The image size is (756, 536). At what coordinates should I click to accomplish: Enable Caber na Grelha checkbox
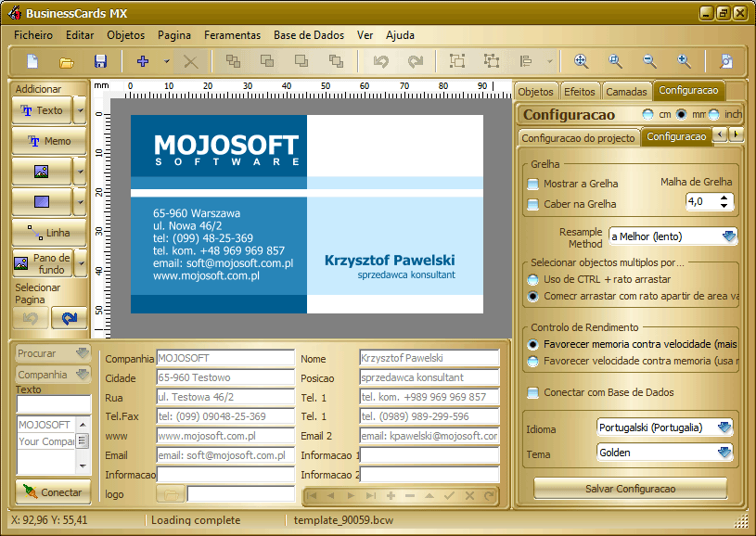(x=532, y=204)
